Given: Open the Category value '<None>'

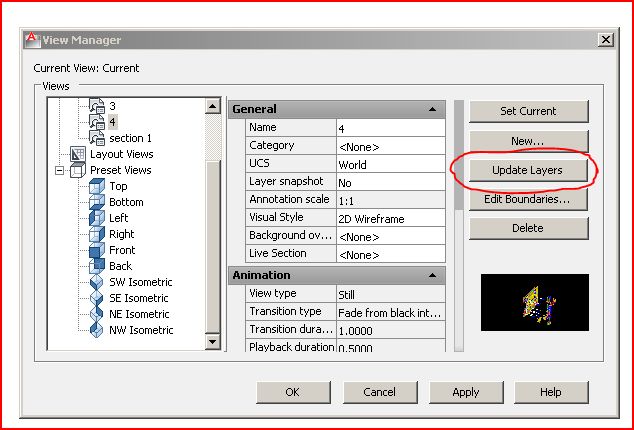Looking at the screenshot, I should [391, 146].
